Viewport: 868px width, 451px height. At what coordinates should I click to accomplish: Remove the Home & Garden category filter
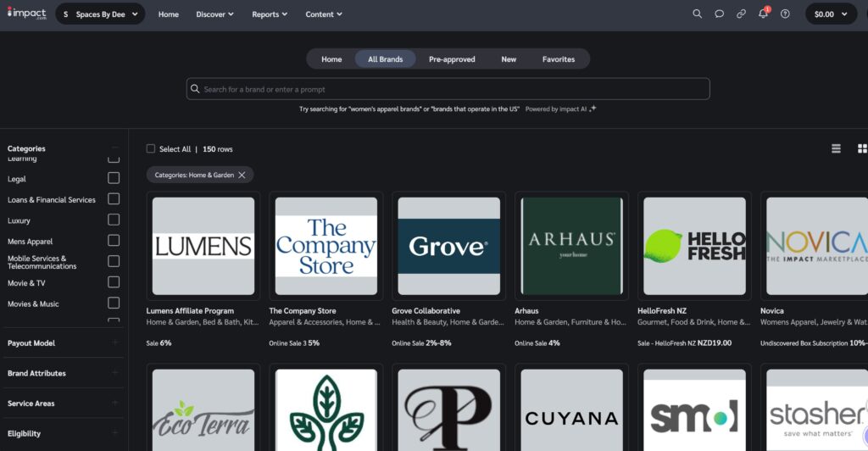click(x=242, y=175)
